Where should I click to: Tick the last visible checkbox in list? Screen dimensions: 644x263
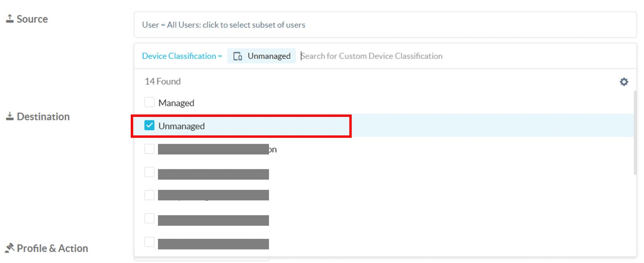pyautogui.click(x=149, y=242)
